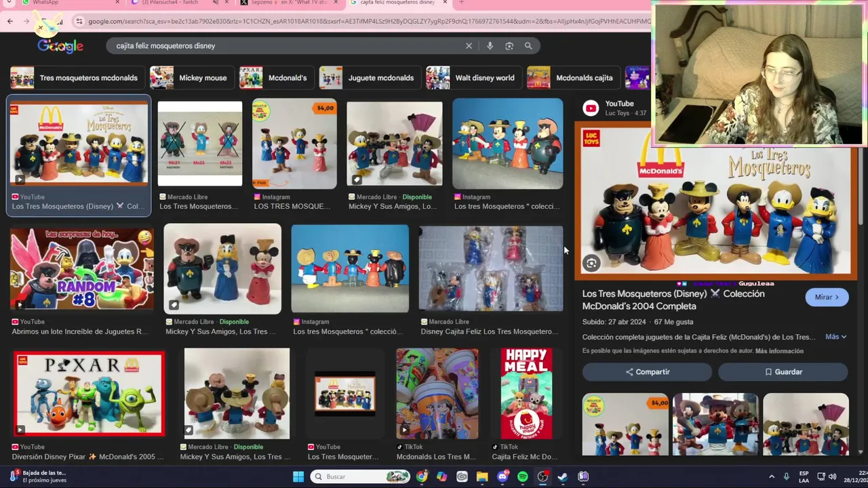Open the Google logo homepage
The image size is (868, 488).
click(60, 46)
